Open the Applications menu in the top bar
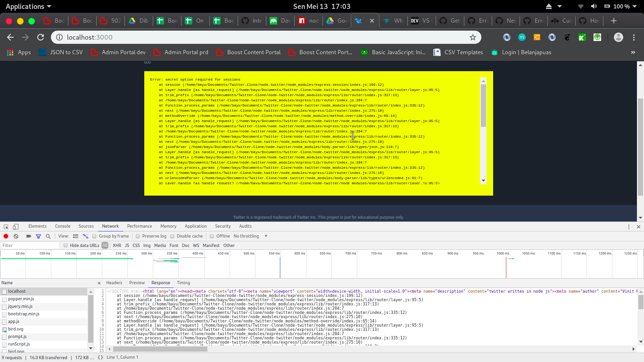The height and width of the screenshot is (362, 644). click(25, 6)
